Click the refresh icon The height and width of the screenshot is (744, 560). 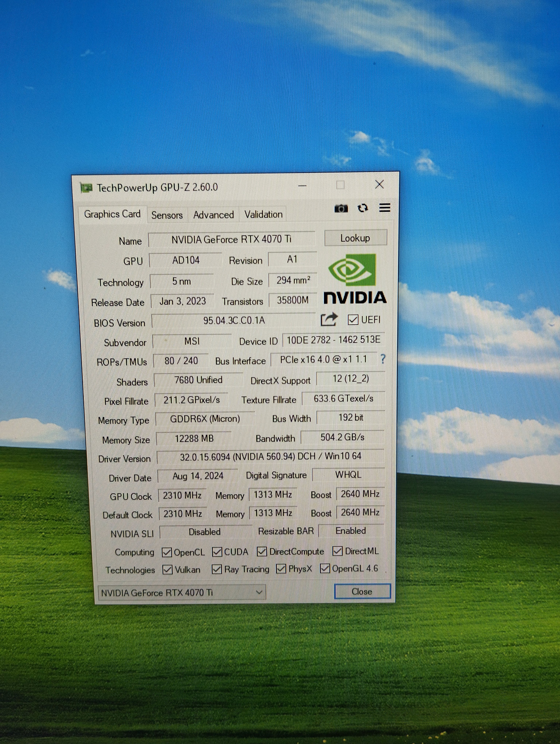coord(363,208)
